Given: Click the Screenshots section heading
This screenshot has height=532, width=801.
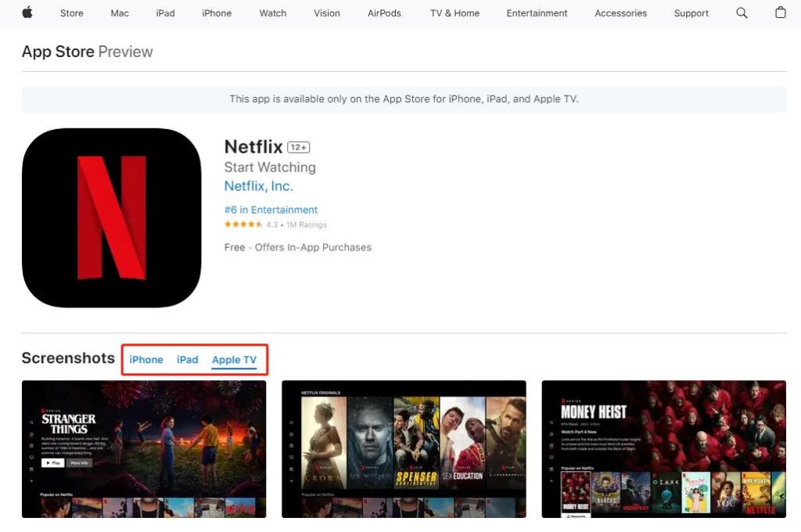Looking at the screenshot, I should click(x=68, y=358).
